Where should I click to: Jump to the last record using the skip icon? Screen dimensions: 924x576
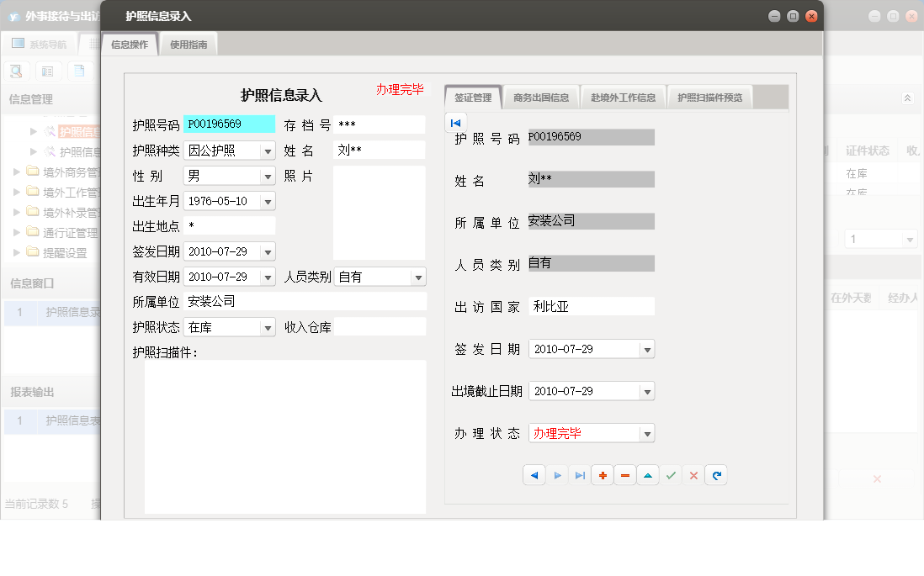(579, 475)
